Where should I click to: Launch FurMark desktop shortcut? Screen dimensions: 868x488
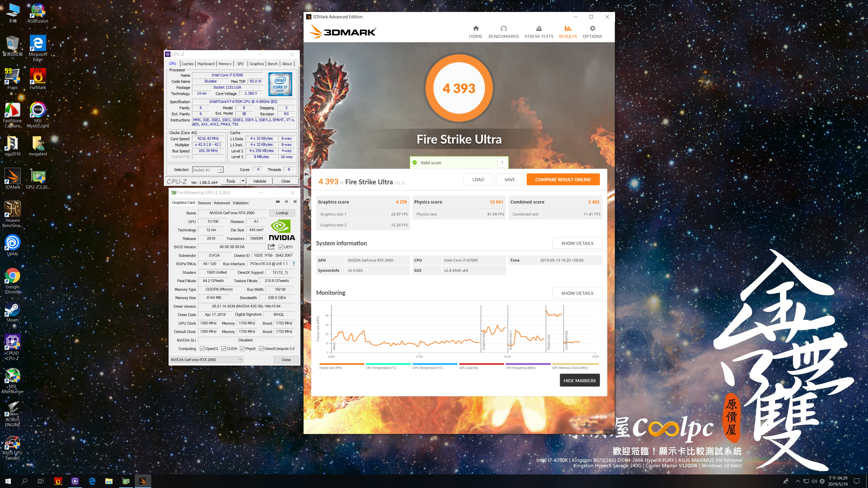(38, 79)
